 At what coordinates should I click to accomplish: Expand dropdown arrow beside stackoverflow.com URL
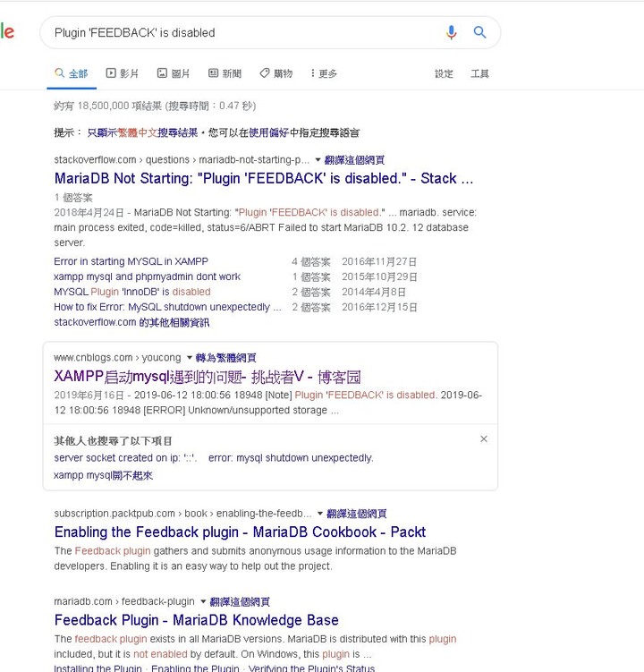pyautogui.click(x=318, y=160)
